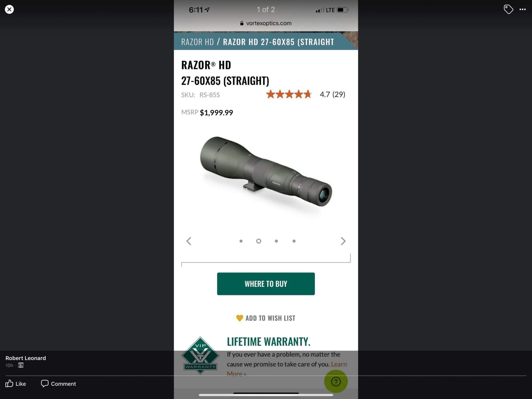Open Robert Leonard's profile name
This screenshot has height=399, width=532.
click(26, 358)
